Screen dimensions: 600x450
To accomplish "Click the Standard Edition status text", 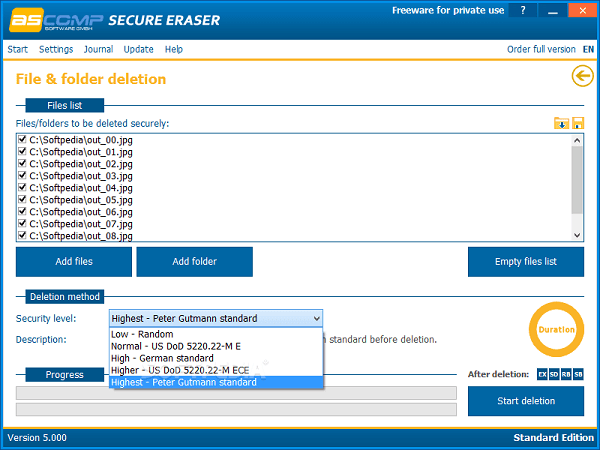I will point(553,438).
